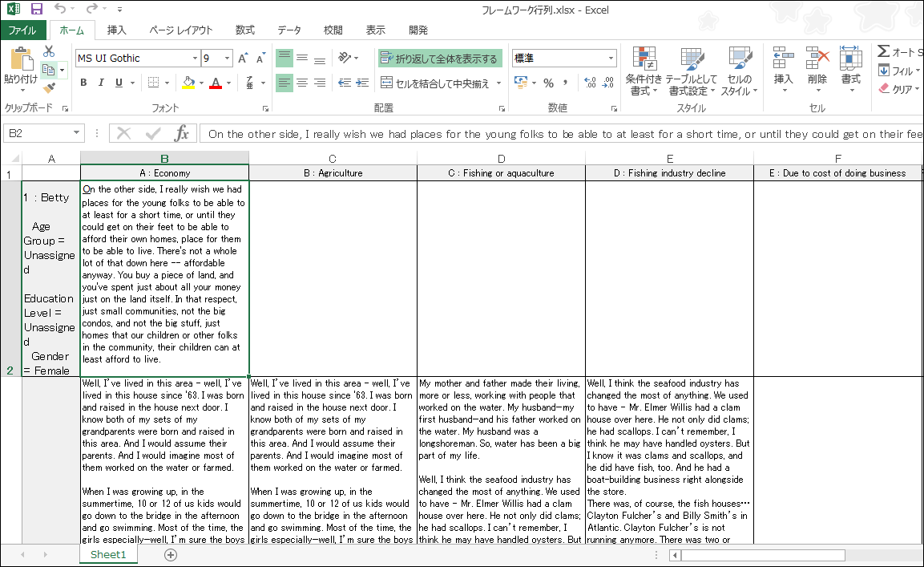This screenshot has height=567, width=924.
Task: Toggle middle vertical alignment
Action: point(302,58)
